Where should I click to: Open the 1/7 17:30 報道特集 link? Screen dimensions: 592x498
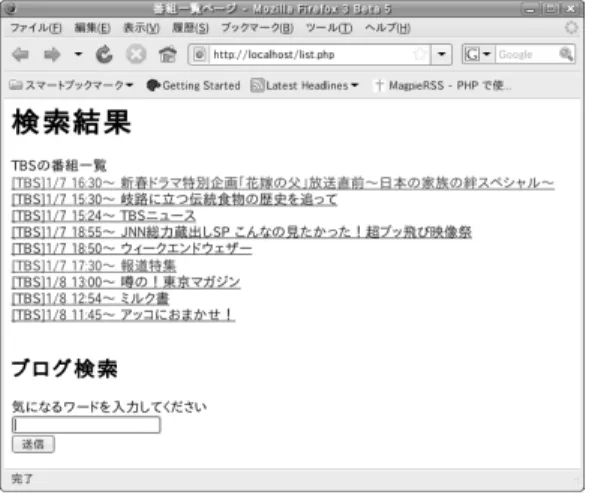(x=94, y=266)
